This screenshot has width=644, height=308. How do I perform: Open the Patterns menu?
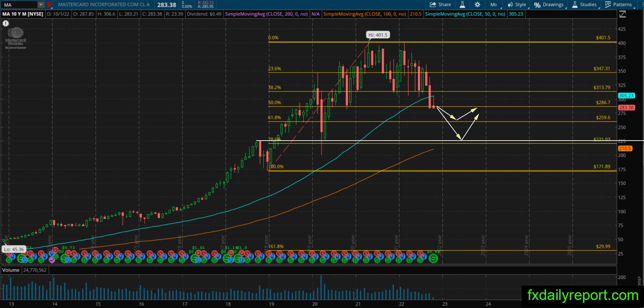coord(619,4)
